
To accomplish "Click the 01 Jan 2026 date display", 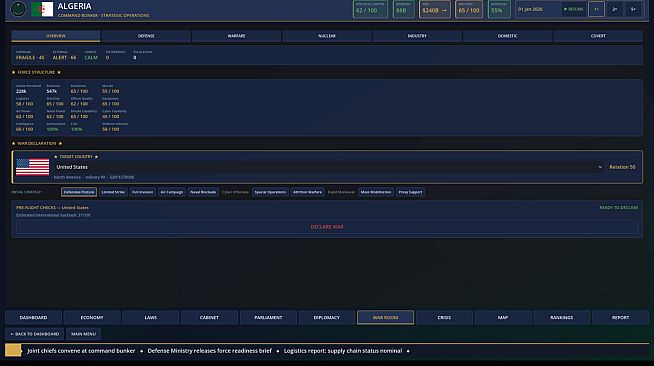I will coord(530,9).
